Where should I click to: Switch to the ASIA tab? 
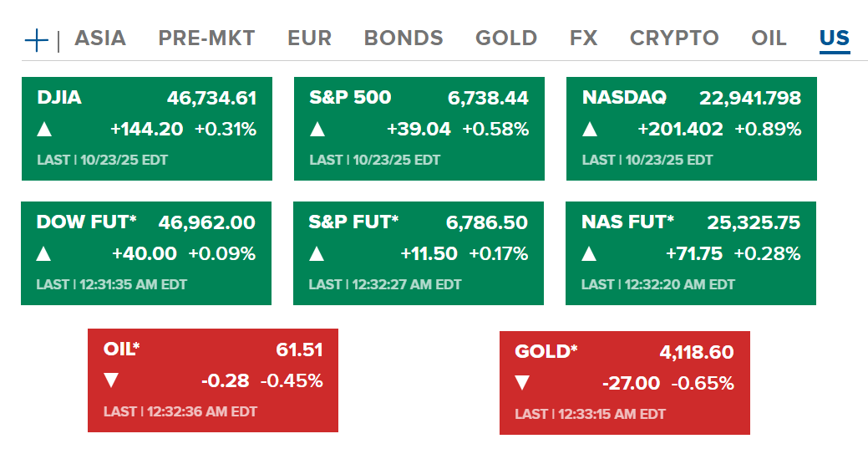100,38
